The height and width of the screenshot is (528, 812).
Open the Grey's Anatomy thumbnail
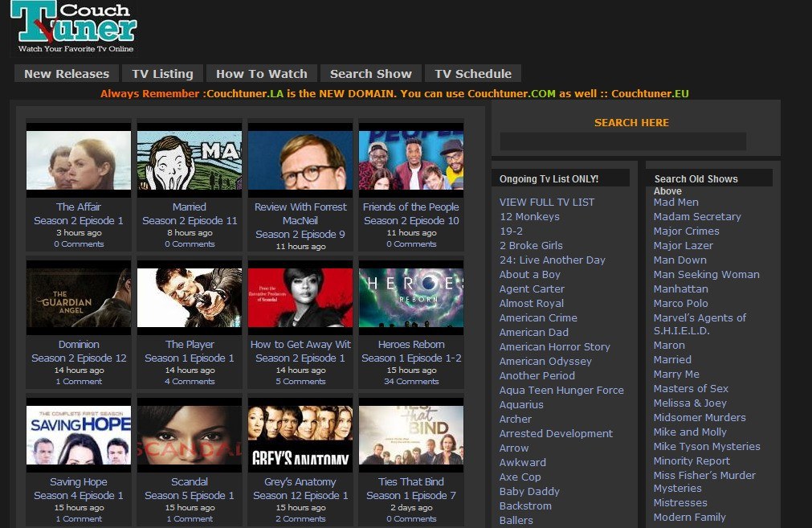coord(300,435)
